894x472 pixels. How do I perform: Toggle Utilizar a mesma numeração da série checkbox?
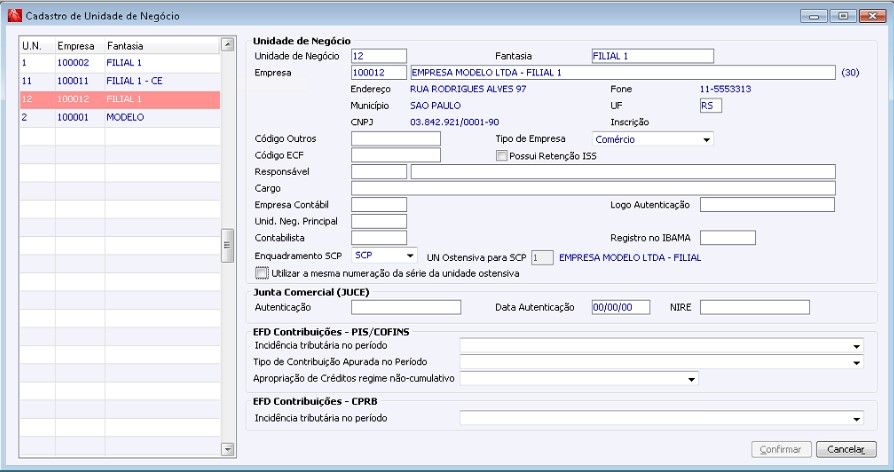coord(262,274)
